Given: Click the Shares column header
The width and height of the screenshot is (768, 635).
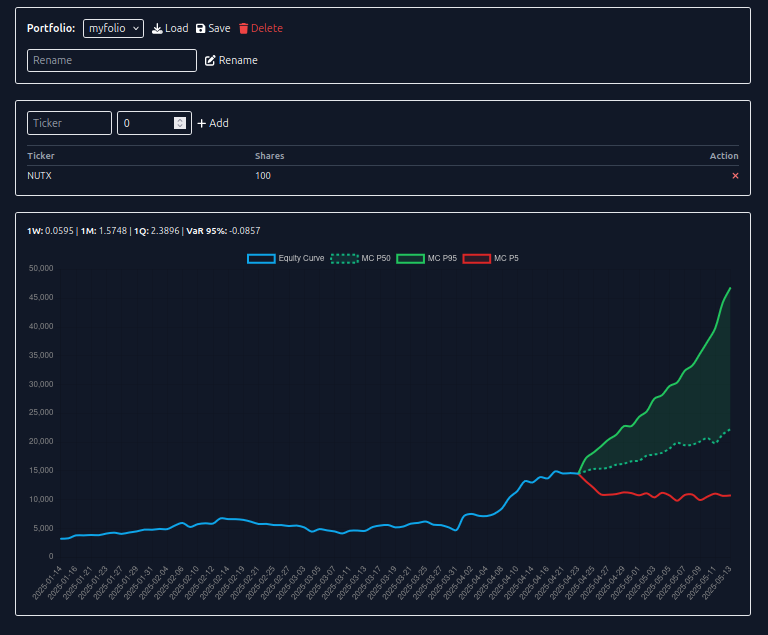Looking at the screenshot, I should tap(269, 156).
